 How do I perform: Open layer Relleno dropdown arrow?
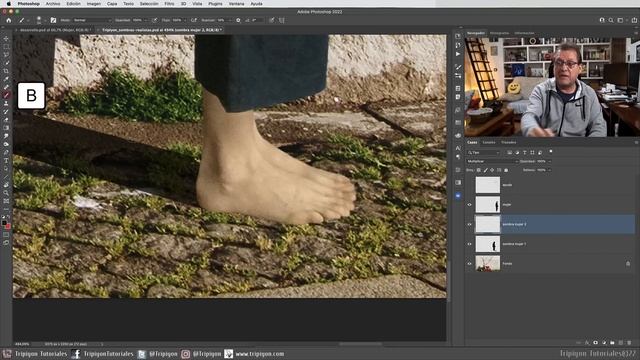tap(549, 170)
